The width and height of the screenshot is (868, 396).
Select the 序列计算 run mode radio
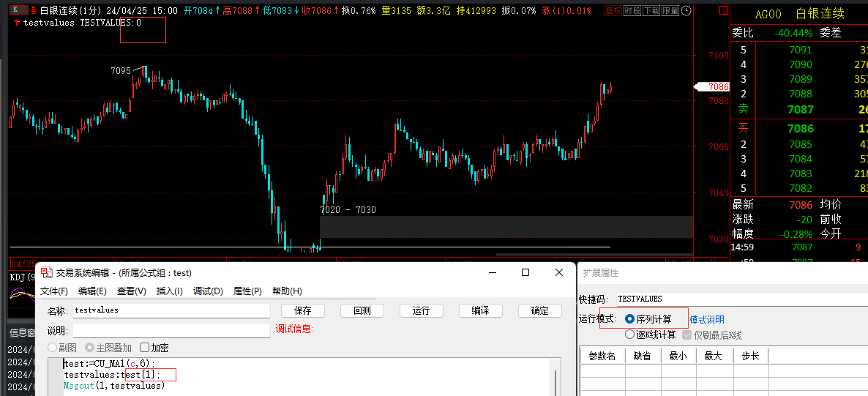tap(629, 319)
